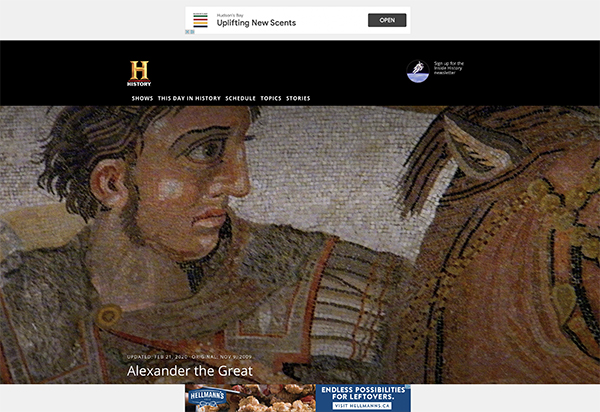Image resolution: width=600 pixels, height=412 pixels.
Task: Open the SCHEDULE nav link
Action: [240, 98]
